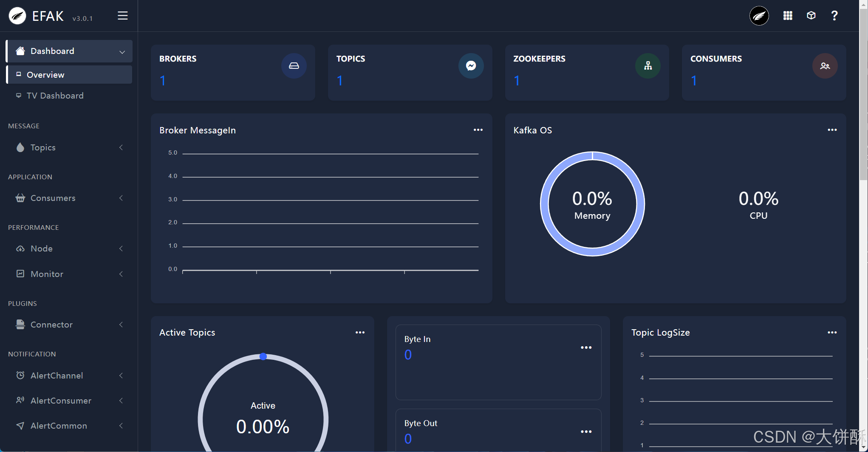
Task: Click the Byte Out value 0
Action: 408,439
